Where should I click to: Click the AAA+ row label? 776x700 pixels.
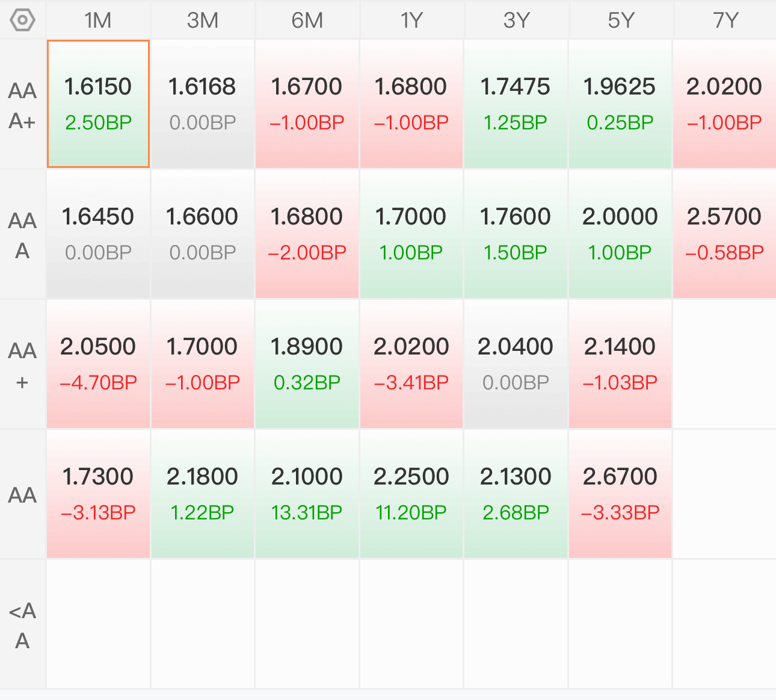[23, 105]
